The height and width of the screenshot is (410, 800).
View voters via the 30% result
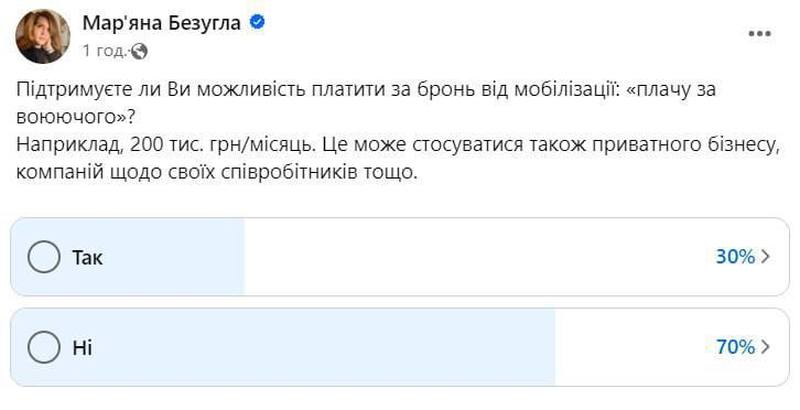pos(735,257)
